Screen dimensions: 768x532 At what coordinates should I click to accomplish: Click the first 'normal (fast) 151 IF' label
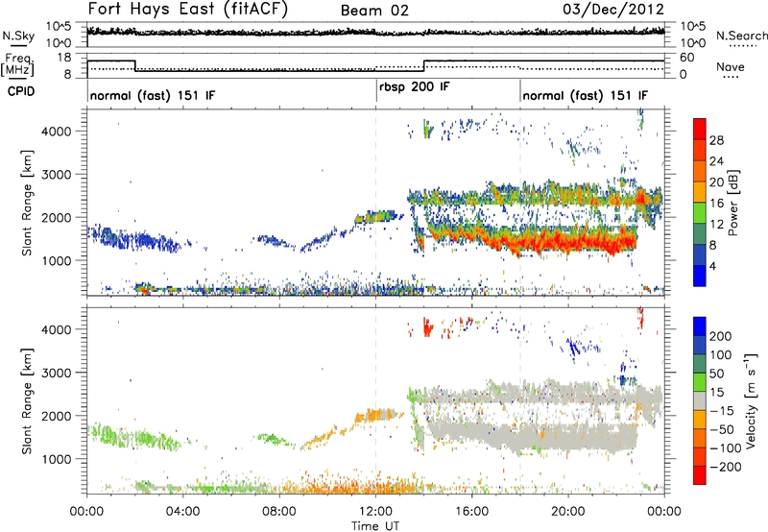click(x=153, y=95)
